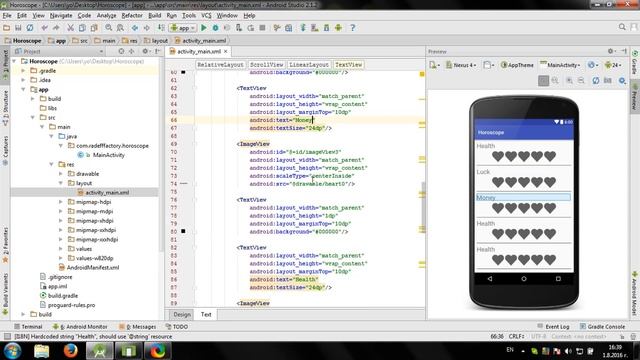This screenshot has width=640, height=360.
Task: Open the app run configuration dropdown
Action: (x=183, y=28)
